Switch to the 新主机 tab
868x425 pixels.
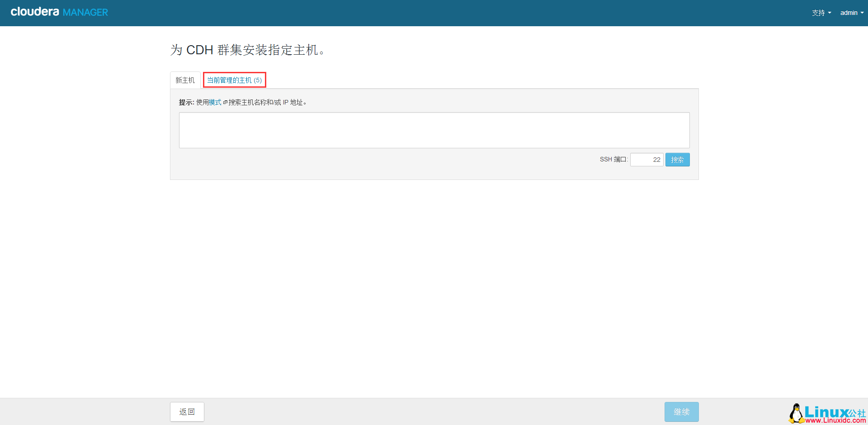point(185,80)
